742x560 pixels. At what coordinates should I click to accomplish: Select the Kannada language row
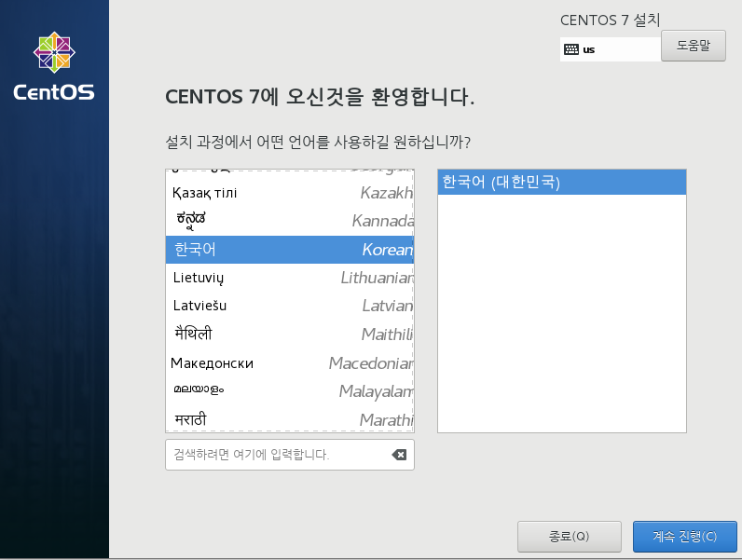(x=290, y=221)
